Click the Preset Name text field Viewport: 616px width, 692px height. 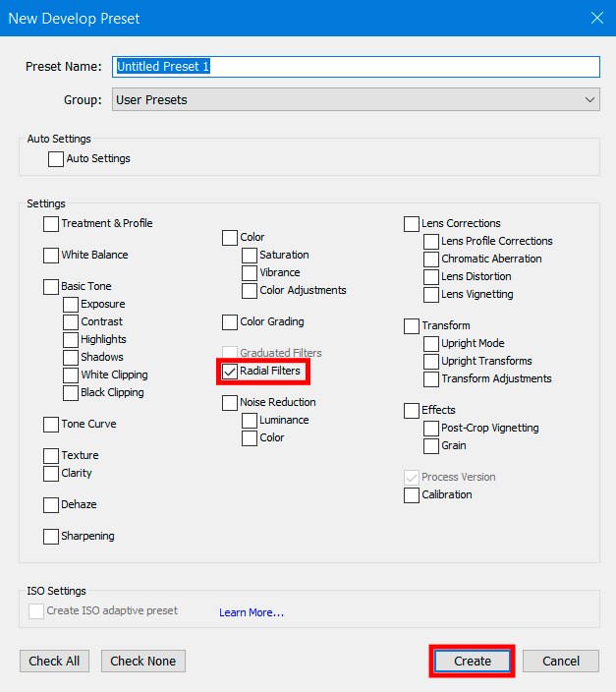(355, 67)
